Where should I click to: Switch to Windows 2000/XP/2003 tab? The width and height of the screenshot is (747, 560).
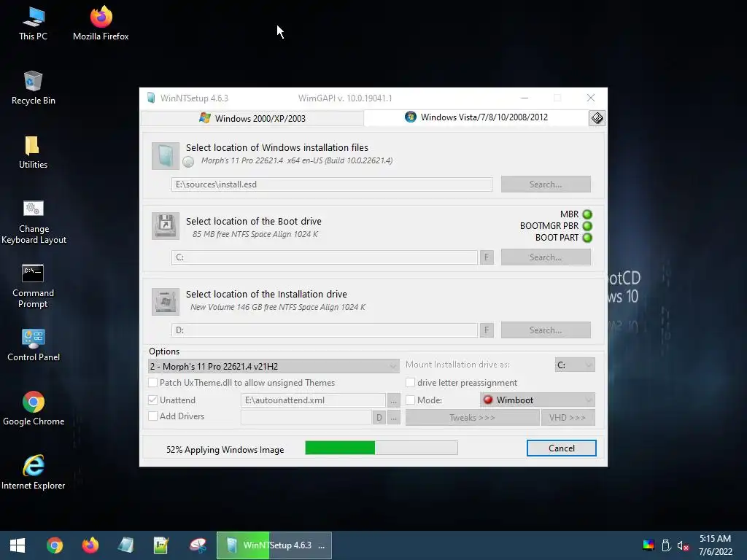tap(252, 118)
